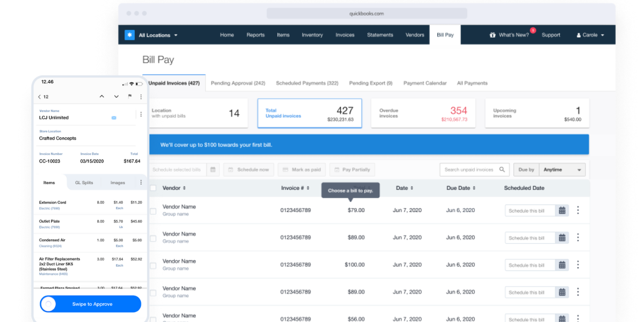Tap the flag icon in the phone header
Viewport: 644px width, 322px height.
point(129,97)
